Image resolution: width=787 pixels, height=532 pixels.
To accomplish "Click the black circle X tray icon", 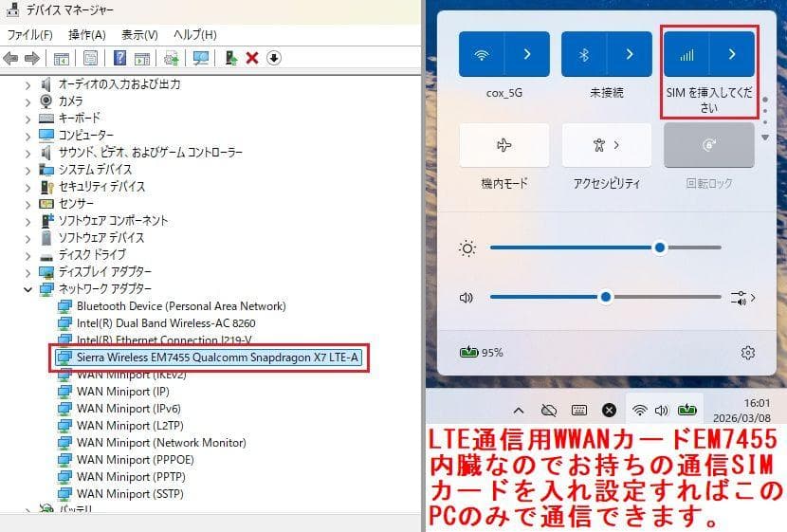I will point(610,411).
